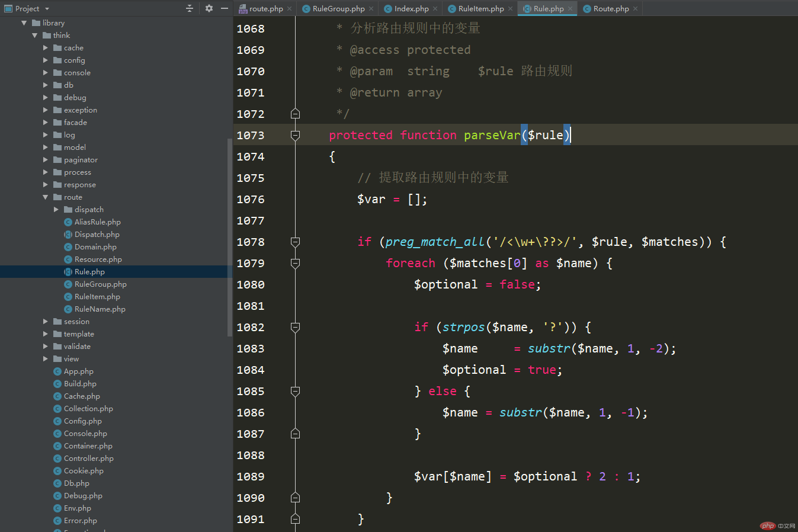Screen dimensions: 798x532
Task: Click line number 1076 in the gutter
Action: [251, 200]
